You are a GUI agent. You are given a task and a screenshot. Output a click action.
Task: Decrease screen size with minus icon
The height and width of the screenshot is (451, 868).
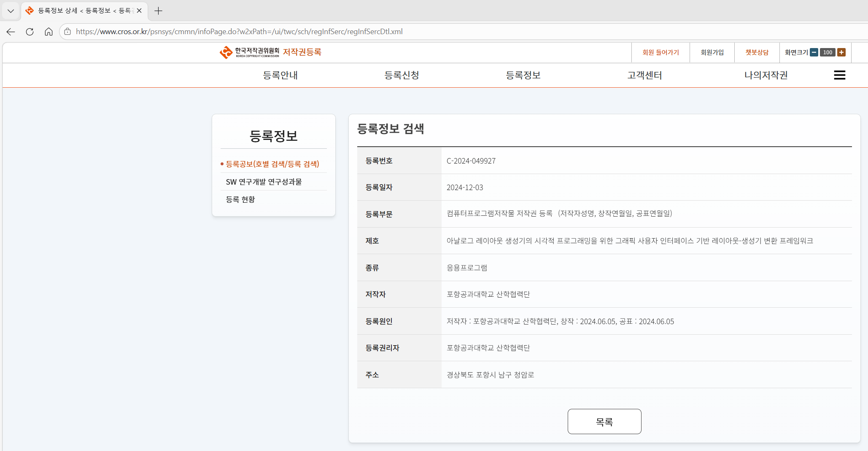click(x=814, y=52)
